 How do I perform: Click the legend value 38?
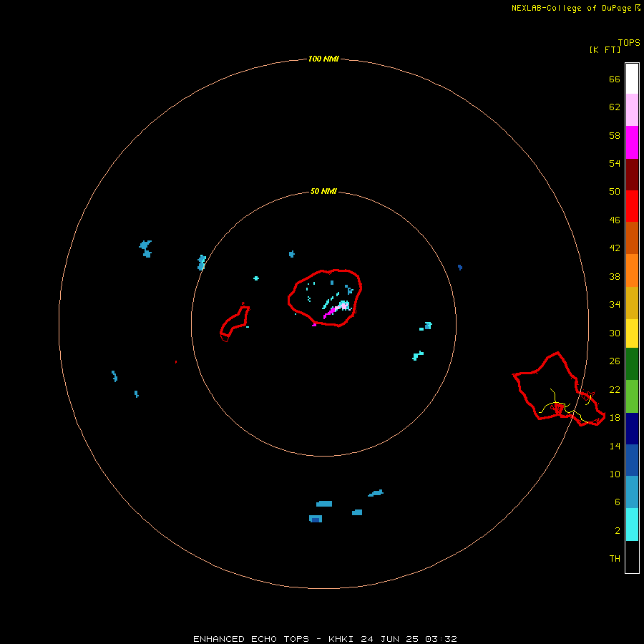point(615,276)
